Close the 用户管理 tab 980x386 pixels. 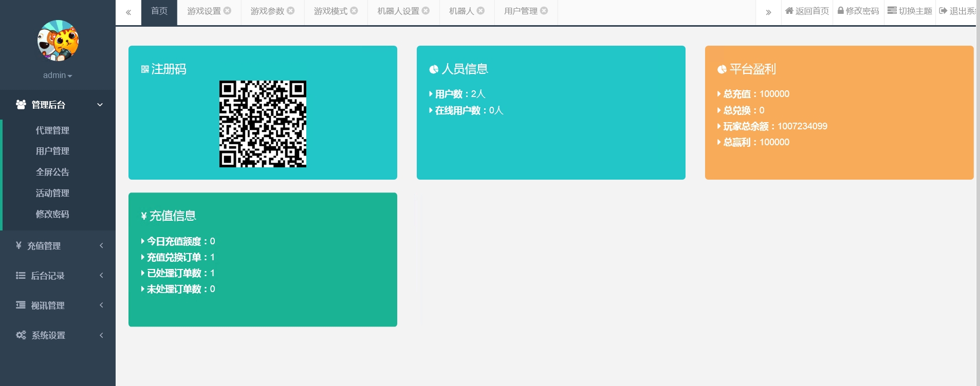544,11
